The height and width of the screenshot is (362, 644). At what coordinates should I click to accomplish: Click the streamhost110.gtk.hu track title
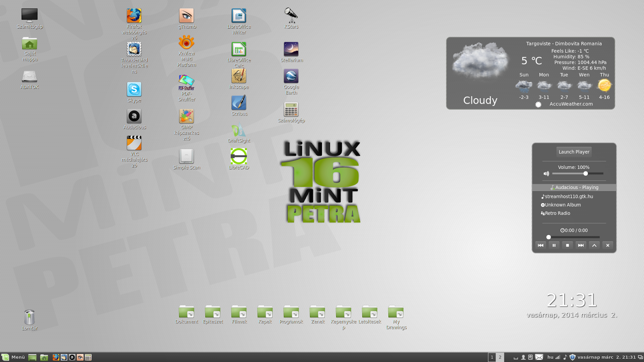pyautogui.click(x=569, y=197)
